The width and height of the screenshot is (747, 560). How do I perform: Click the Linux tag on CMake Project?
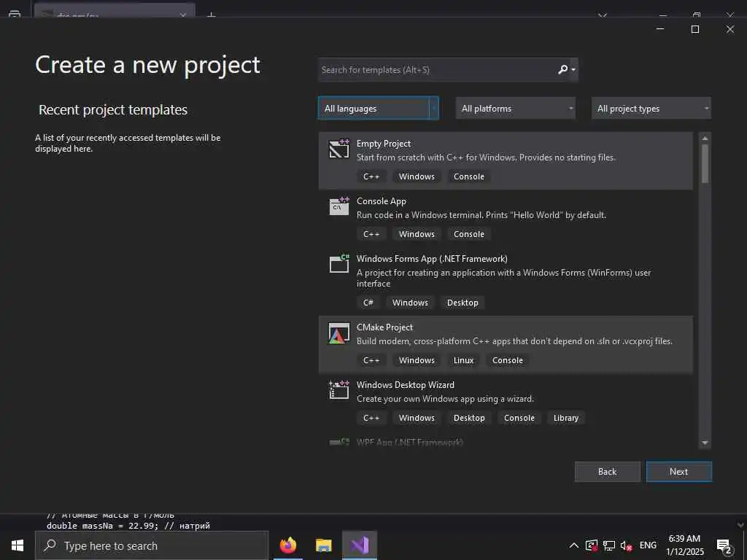point(463,360)
